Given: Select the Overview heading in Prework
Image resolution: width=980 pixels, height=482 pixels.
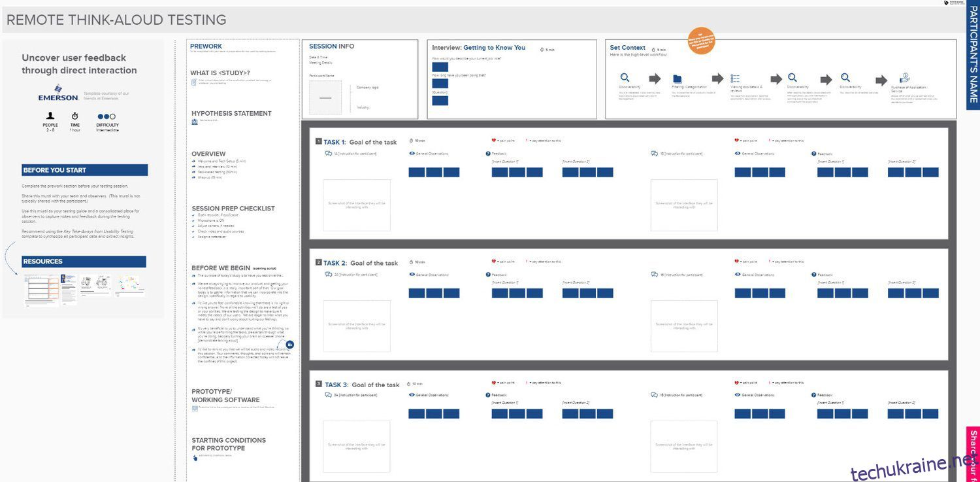Looking at the screenshot, I should (x=208, y=154).
